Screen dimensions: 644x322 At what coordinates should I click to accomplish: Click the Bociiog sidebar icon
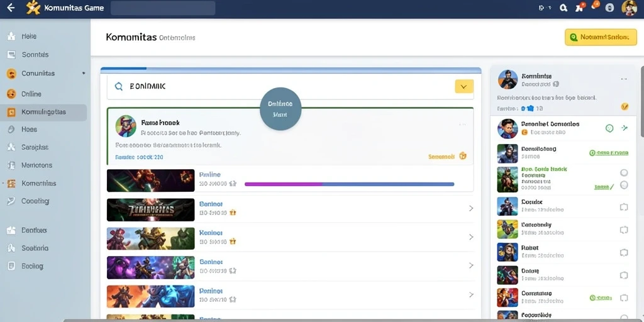[11, 266]
